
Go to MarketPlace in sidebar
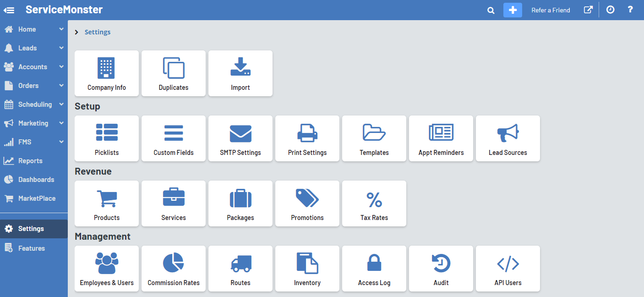click(37, 198)
